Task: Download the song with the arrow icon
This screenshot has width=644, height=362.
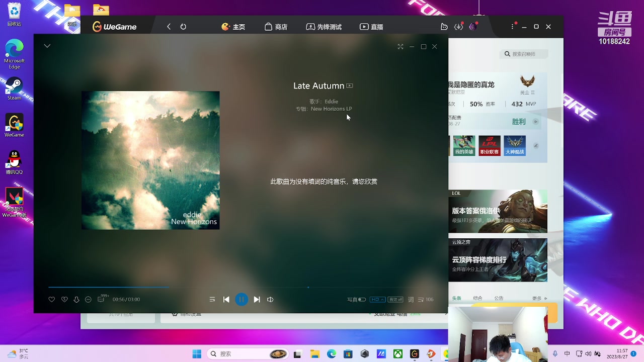Action: (x=76, y=300)
